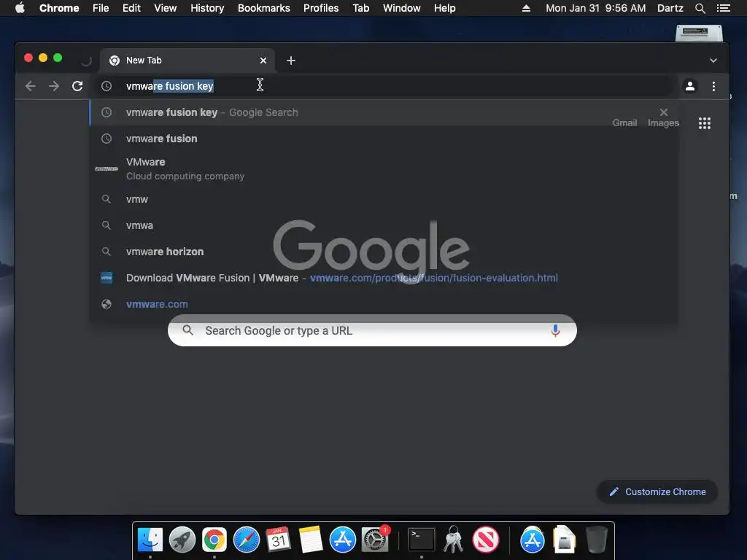Close the New Tab tab
This screenshot has height=560, width=747.
point(263,61)
